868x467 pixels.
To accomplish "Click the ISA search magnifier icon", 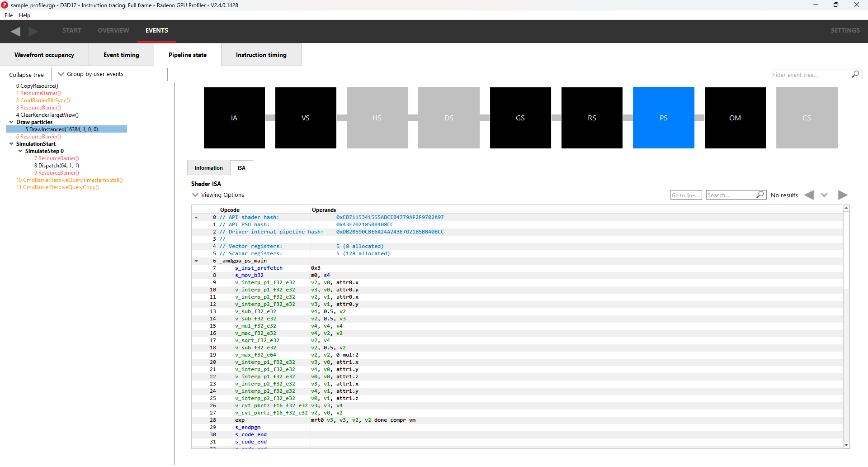I will [x=760, y=195].
